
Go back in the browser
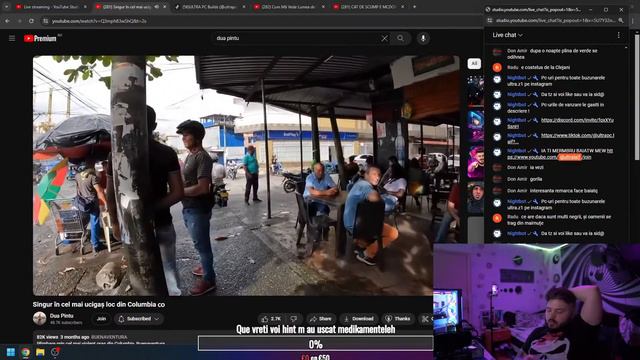coord(8,20)
